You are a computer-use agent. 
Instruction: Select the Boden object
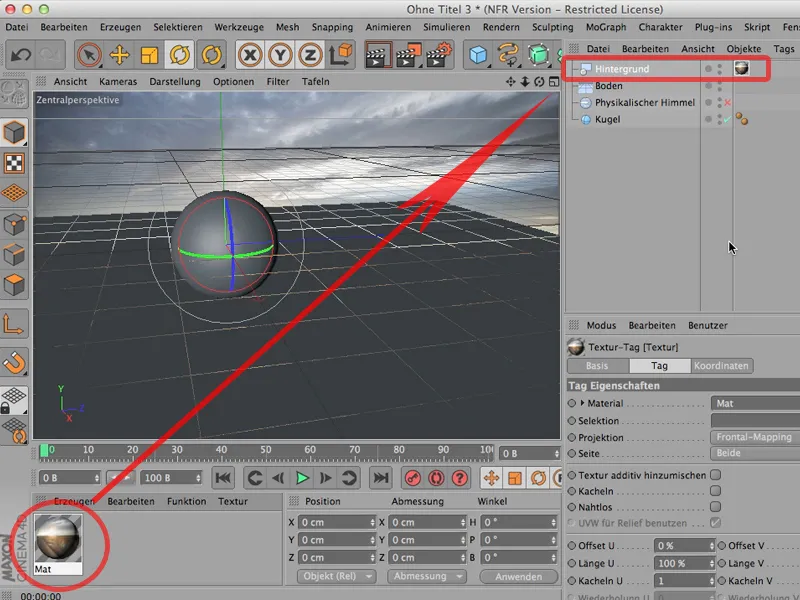(609, 86)
